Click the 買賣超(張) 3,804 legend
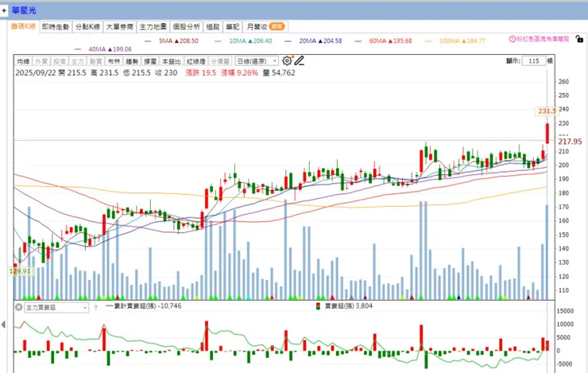The width and height of the screenshot is (588, 373). tap(349, 306)
